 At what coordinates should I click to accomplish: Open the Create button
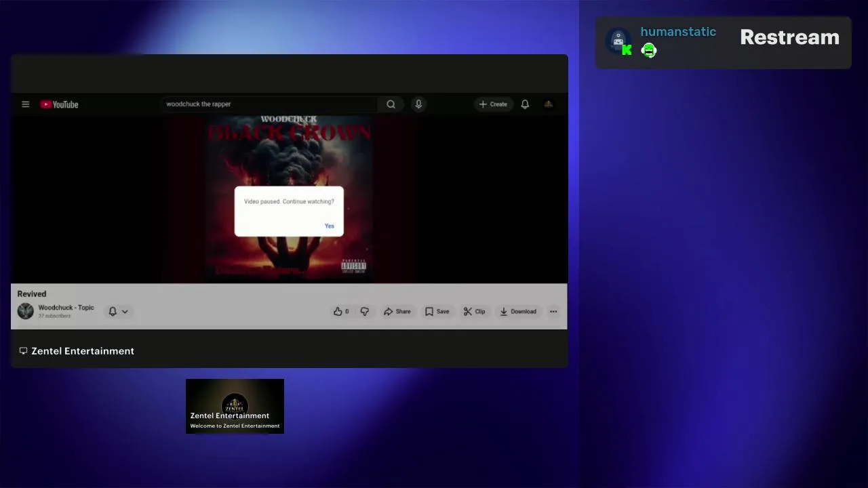pyautogui.click(x=493, y=104)
